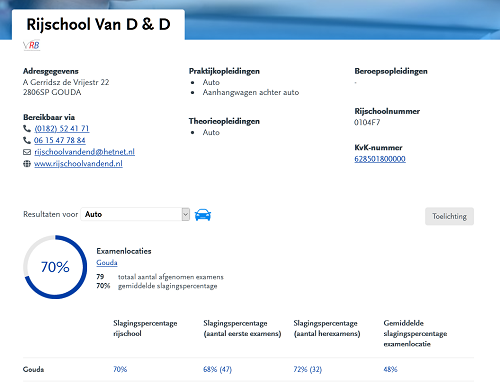The image size is (500, 386).
Task: Visit www.rijschoolvandend.nl website link
Action: pyautogui.click(x=78, y=163)
